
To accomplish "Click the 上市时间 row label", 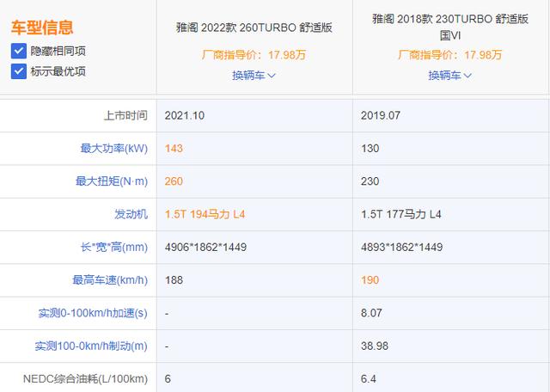I will [x=125, y=115].
